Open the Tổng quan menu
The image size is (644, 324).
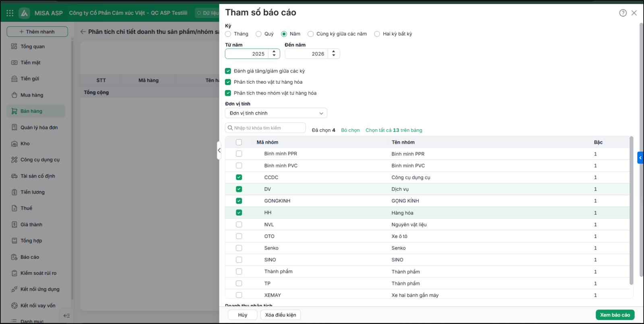[36, 46]
